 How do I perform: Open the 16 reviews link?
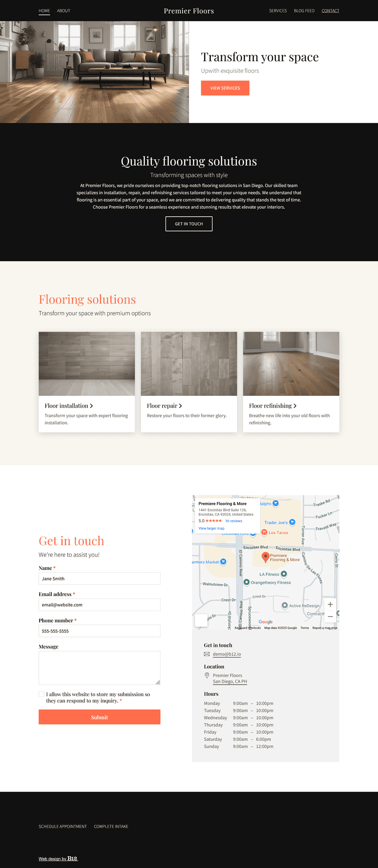pyautogui.click(x=234, y=521)
